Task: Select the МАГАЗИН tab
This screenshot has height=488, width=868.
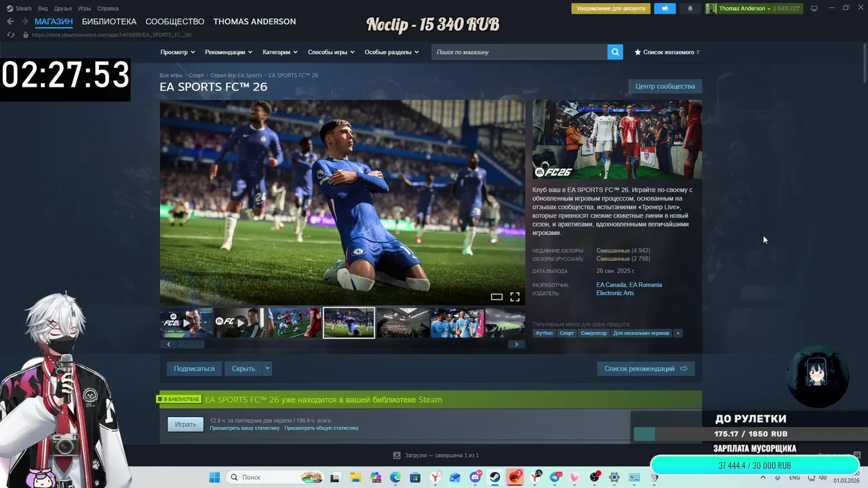Action: pos(54,22)
